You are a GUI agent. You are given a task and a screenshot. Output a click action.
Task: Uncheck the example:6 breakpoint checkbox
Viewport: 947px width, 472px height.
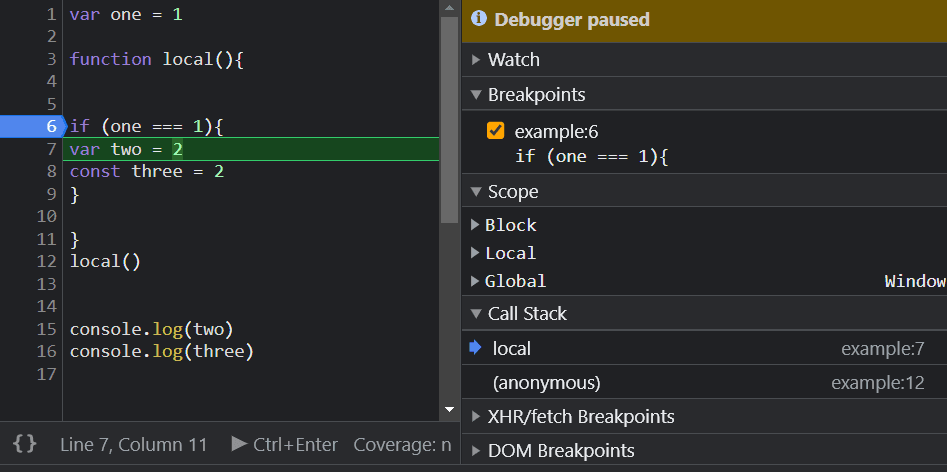(495, 131)
